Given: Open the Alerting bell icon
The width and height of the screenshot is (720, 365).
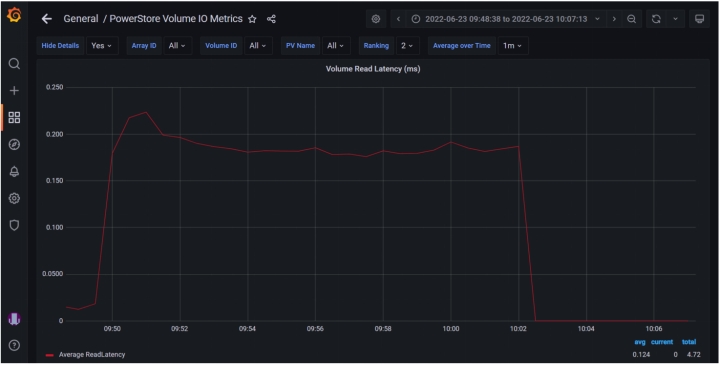Looking at the screenshot, I should click(14, 171).
